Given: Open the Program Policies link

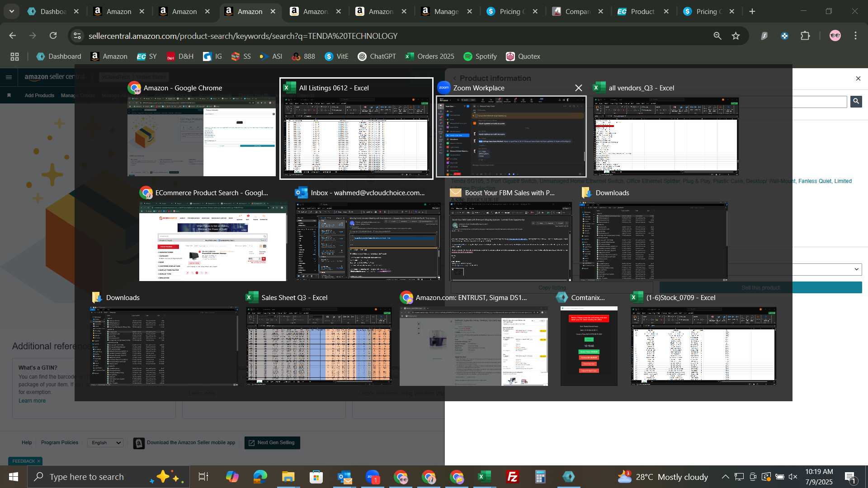Looking at the screenshot, I should point(60,443).
